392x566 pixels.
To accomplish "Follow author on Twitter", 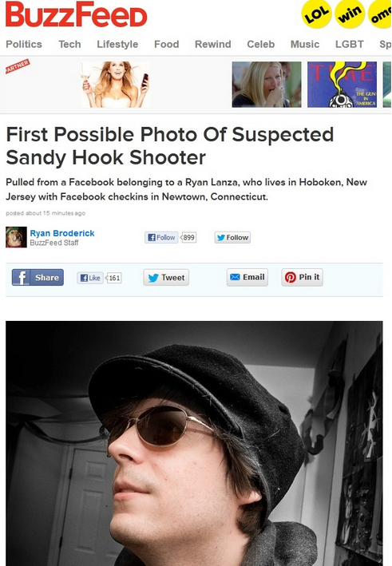I will (x=232, y=238).
